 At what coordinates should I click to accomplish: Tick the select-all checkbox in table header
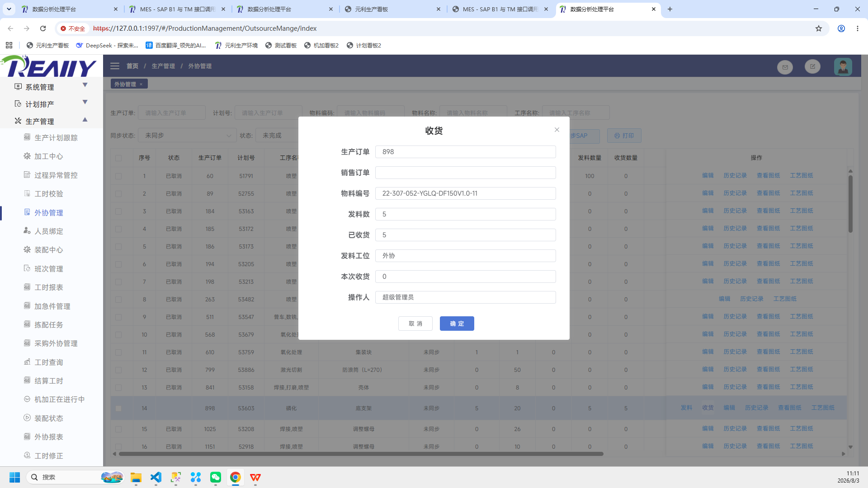coord(118,158)
